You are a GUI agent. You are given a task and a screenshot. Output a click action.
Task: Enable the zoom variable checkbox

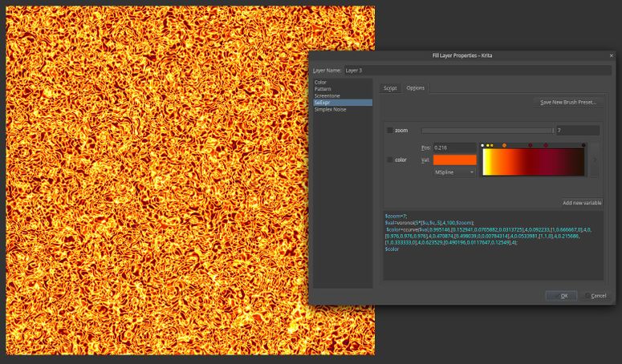390,130
